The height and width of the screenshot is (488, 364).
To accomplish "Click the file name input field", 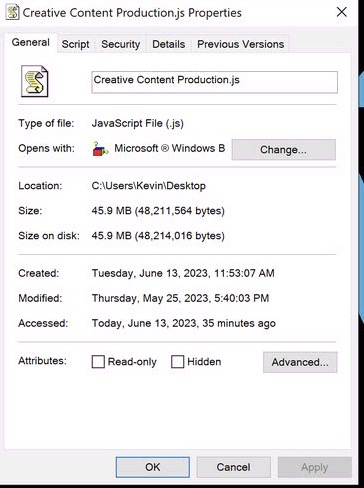I will click(x=215, y=82).
